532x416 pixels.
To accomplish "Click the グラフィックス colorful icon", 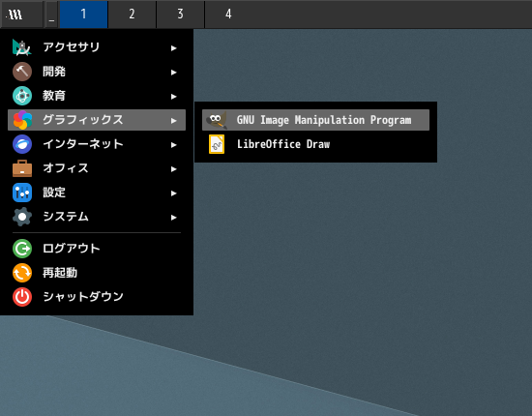I will tap(22, 120).
